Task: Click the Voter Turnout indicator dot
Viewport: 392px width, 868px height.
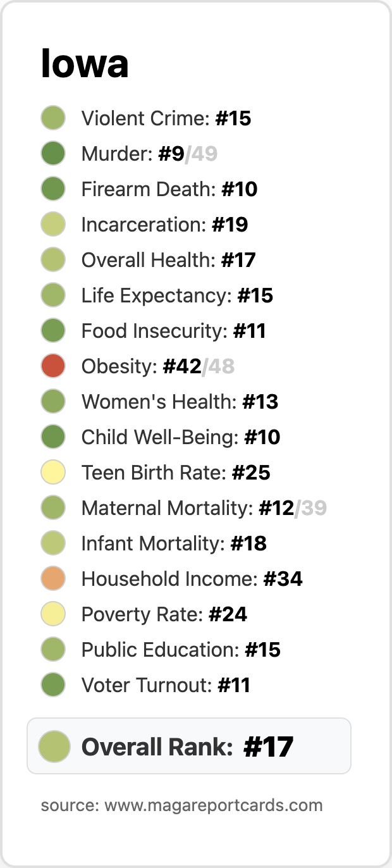Action: pos(53,685)
